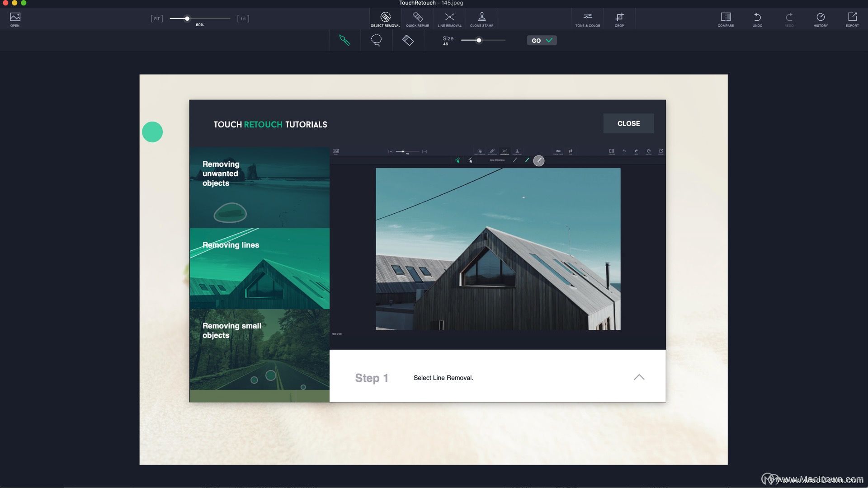
Task: Click the Close button on tutorial overlay
Action: [628, 123]
